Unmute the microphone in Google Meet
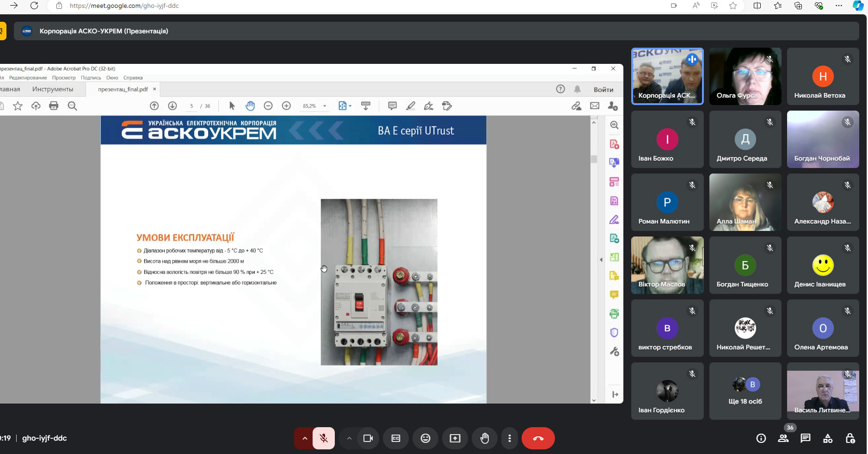Screen dimensions: 868x454 click(x=324, y=438)
